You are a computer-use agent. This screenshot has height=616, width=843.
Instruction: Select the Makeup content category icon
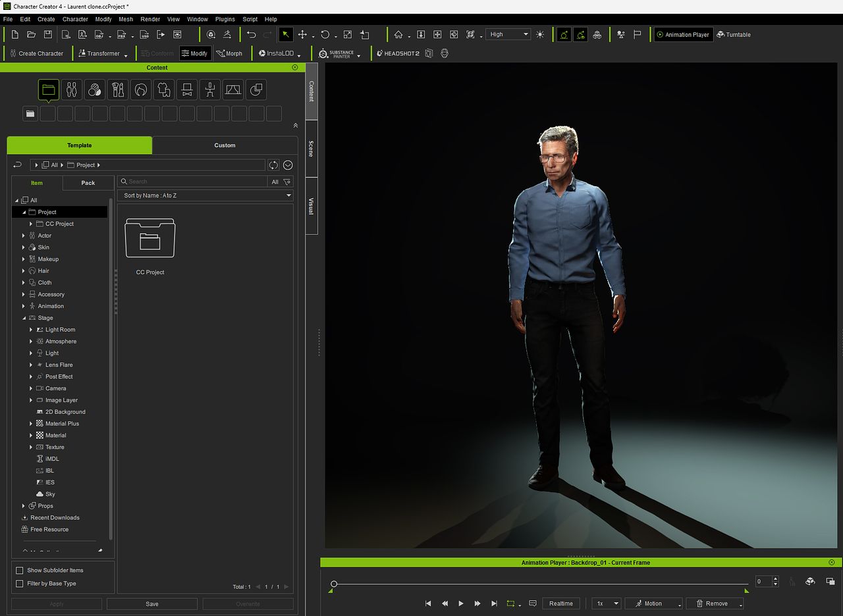click(x=117, y=90)
